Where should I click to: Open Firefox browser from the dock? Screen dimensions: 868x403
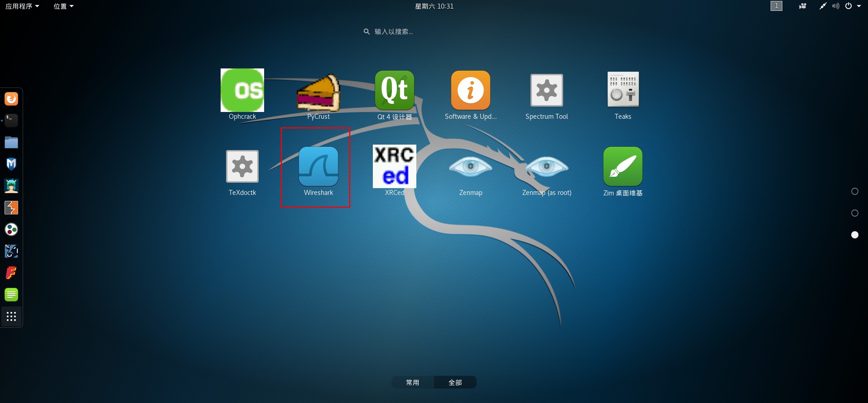(11, 99)
